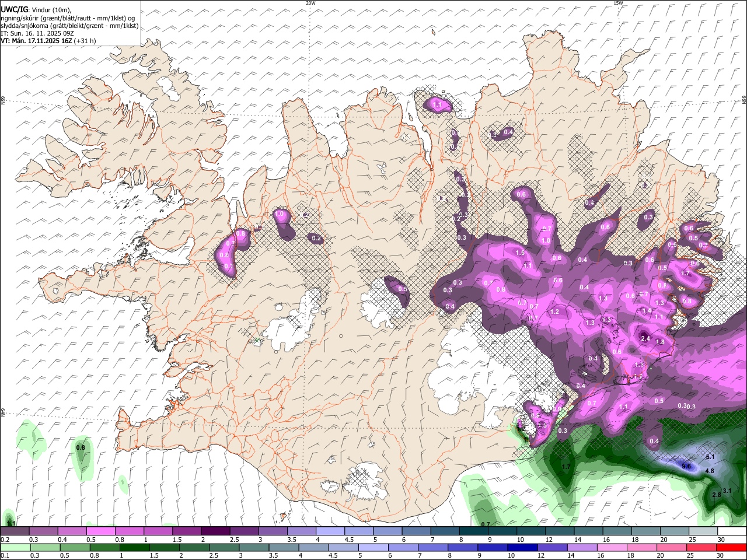Select lower legend swatch between 20 and 25
Screen dimensions: 747x560
(x=672, y=547)
